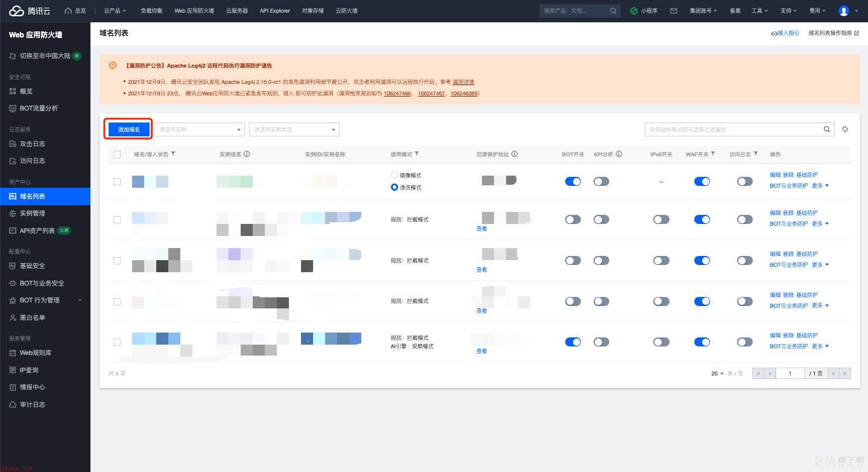The width and height of the screenshot is (868, 472).
Task: Open 更多 dropdown in the 清洗模式 row
Action: [820, 186]
